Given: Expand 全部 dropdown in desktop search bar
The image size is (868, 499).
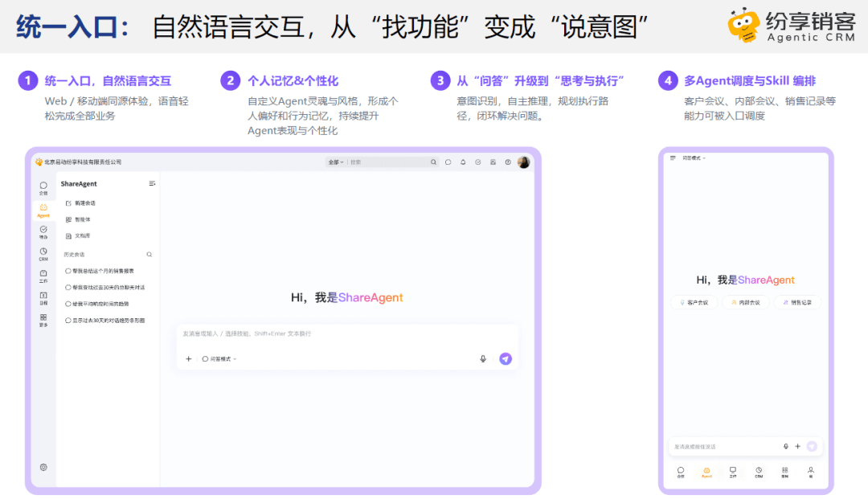Looking at the screenshot, I should point(336,162).
